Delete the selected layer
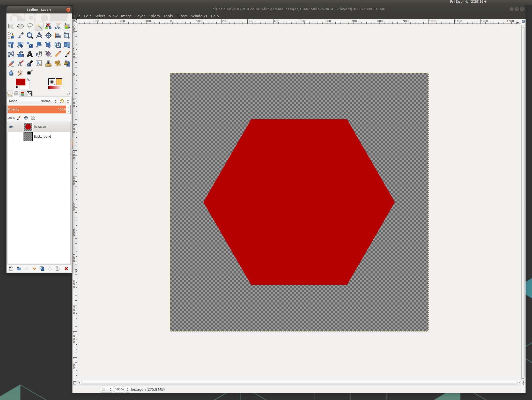532x400 pixels. coord(66,269)
